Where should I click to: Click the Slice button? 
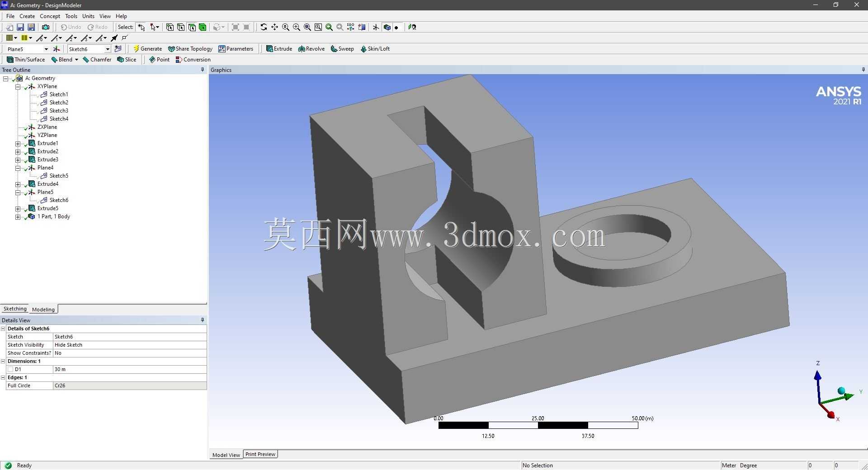tap(127, 60)
